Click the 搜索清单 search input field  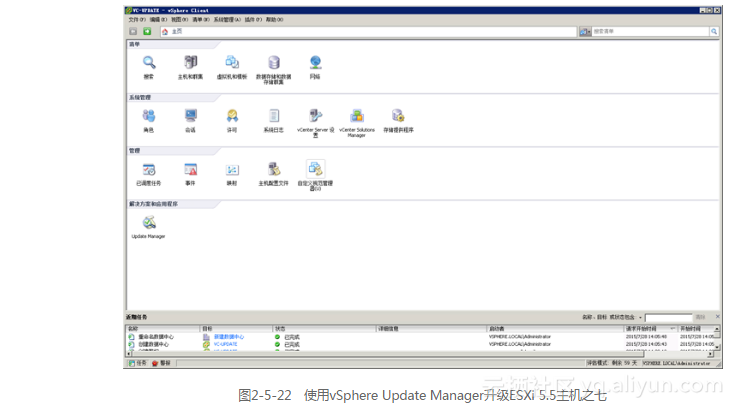651,31
